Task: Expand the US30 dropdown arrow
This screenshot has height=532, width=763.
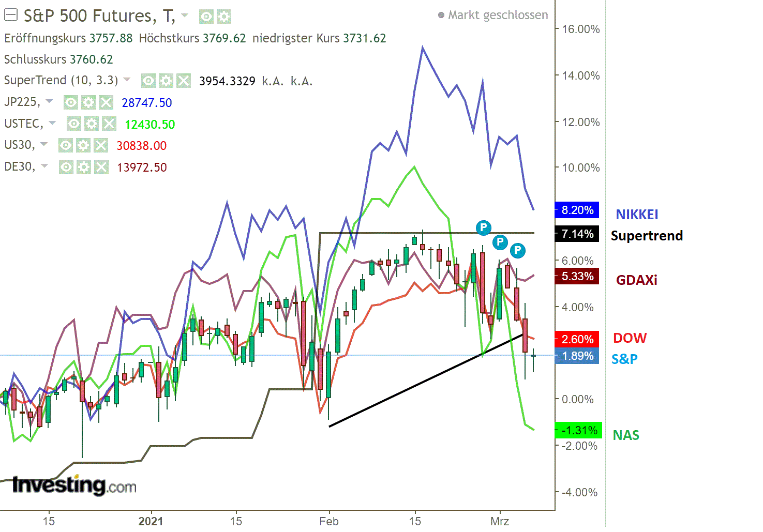Action: tap(44, 144)
